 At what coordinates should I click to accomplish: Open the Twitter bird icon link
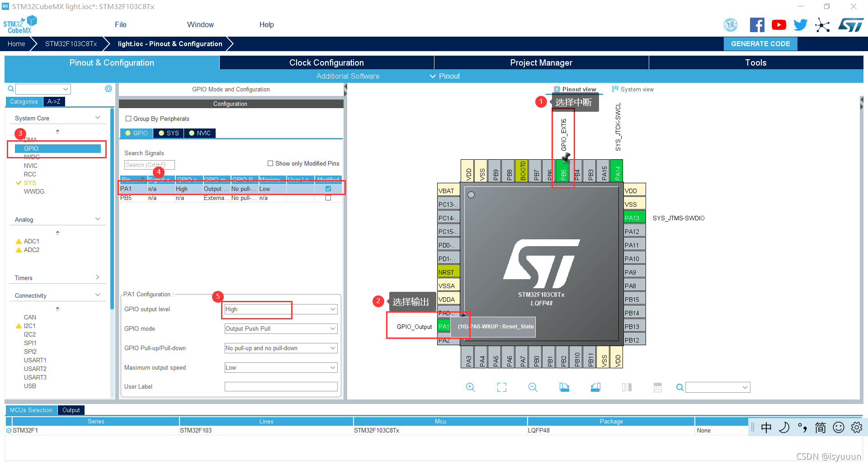click(800, 25)
